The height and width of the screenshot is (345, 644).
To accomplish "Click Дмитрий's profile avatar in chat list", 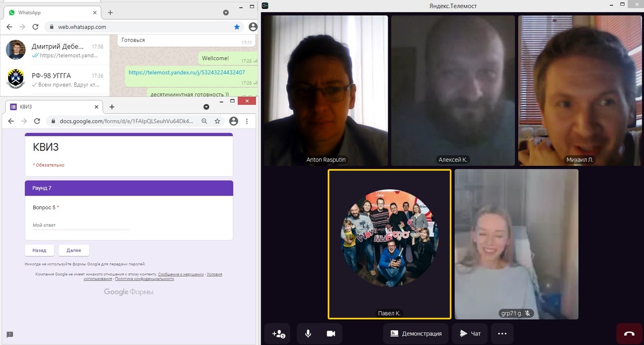I will 16,50.
